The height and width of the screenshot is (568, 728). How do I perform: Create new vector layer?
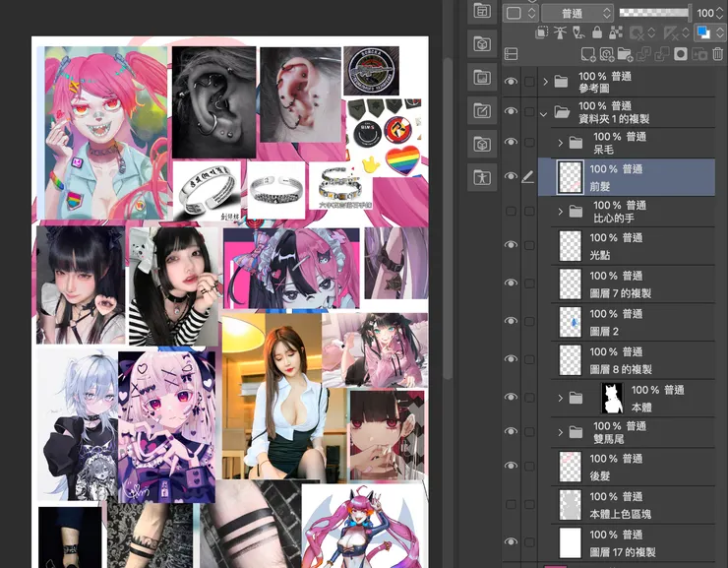(607, 54)
